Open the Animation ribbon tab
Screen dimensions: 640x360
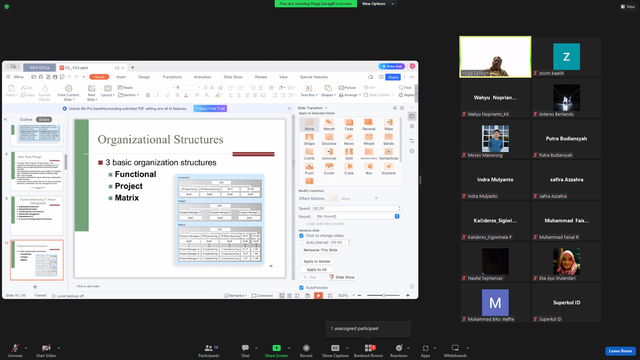pyautogui.click(x=202, y=77)
